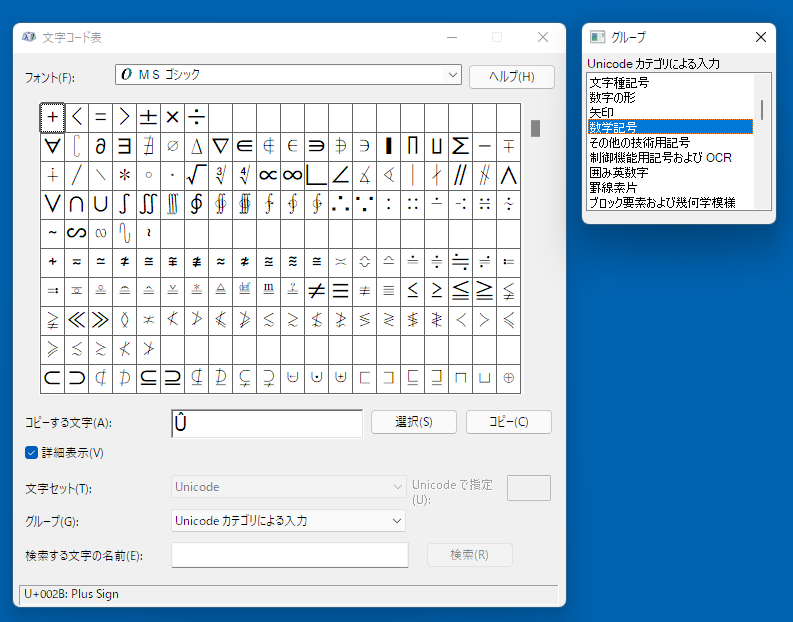Select the therefore symbol ∴
Image resolution: width=793 pixels, height=622 pixels.
coord(340,204)
